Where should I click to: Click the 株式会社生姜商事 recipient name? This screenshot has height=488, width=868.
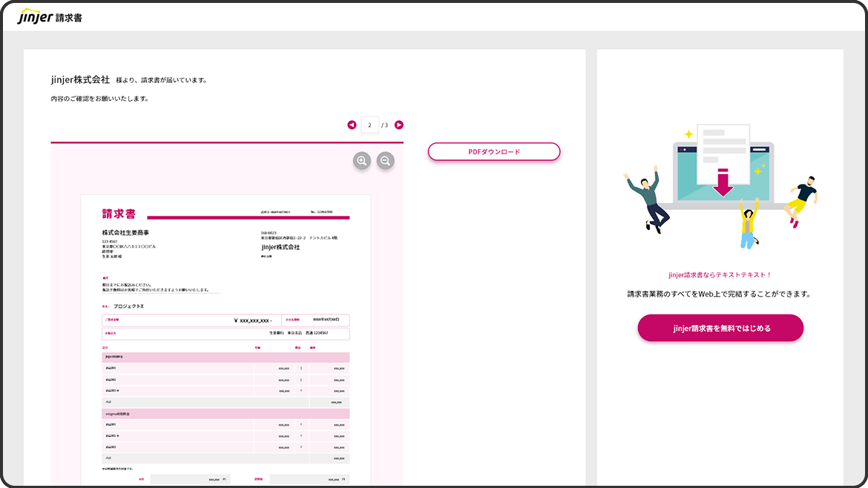(x=125, y=233)
